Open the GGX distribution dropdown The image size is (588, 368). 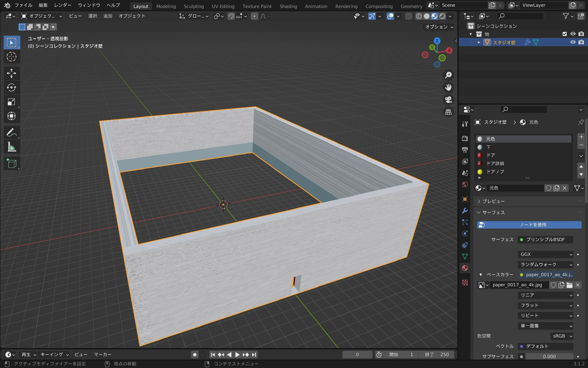546,254
